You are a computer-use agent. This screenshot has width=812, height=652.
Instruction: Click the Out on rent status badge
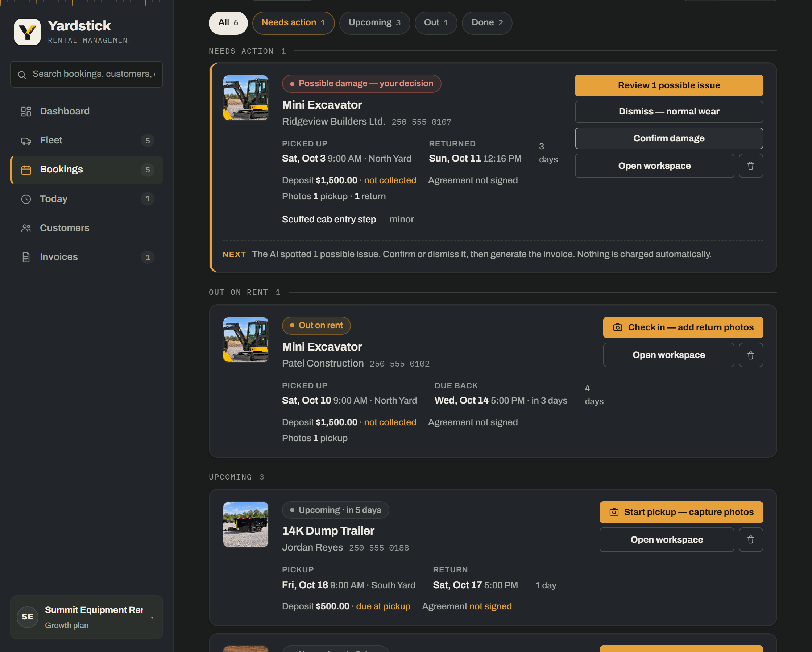point(316,326)
